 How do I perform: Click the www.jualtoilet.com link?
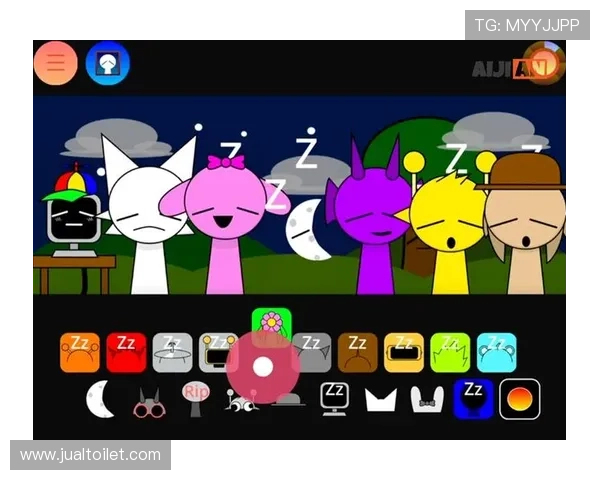tap(91, 455)
